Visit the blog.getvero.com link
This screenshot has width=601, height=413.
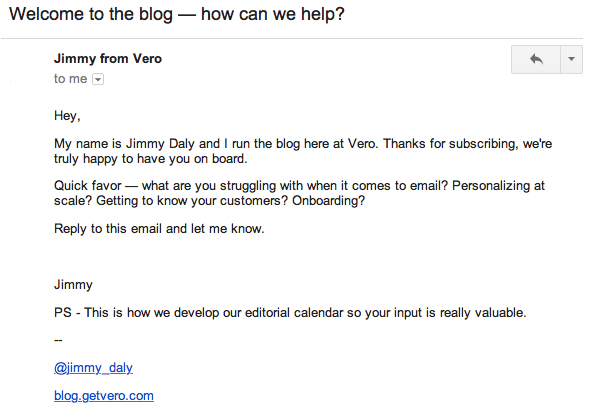point(104,396)
